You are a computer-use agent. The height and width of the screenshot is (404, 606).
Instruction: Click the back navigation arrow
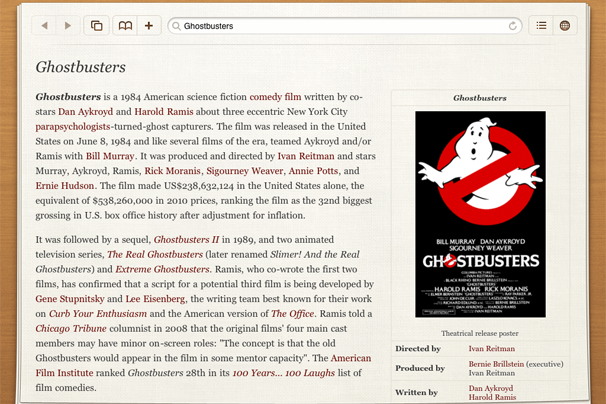(x=45, y=26)
